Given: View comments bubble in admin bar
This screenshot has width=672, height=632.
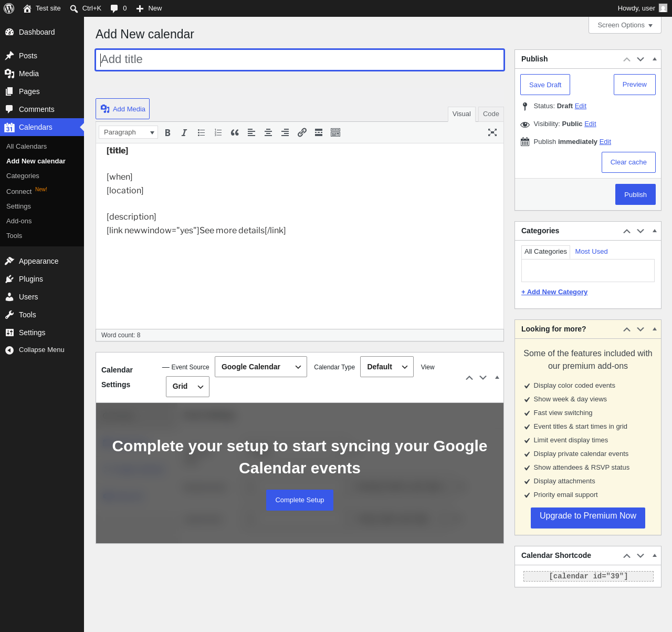Looking at the screenshot, I should (119, 8).
